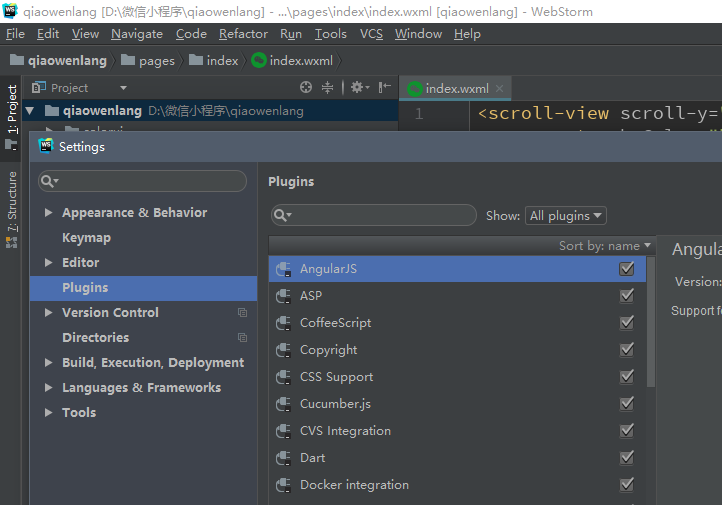
Task: Expand the Tools settings node
Action: [x=48, y=412]
